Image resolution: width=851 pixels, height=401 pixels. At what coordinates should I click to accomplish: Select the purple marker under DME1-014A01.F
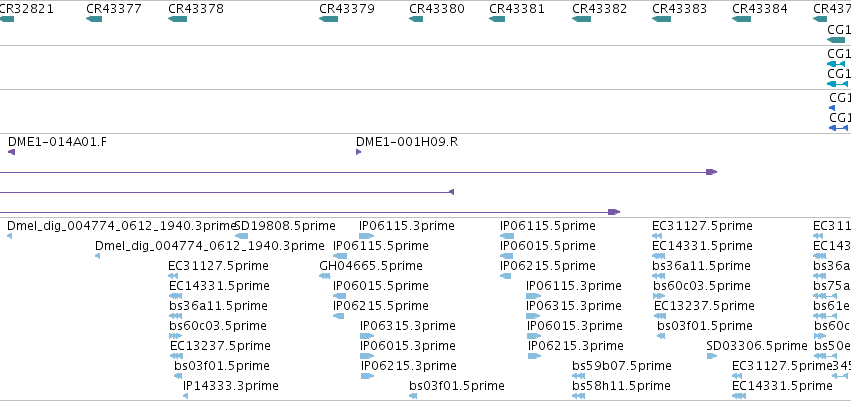pyautogui.click(x=11, y=152)
